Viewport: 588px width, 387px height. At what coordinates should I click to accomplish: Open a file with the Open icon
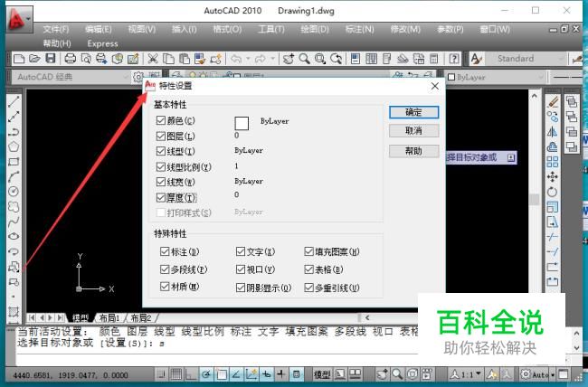pos(34,59)
